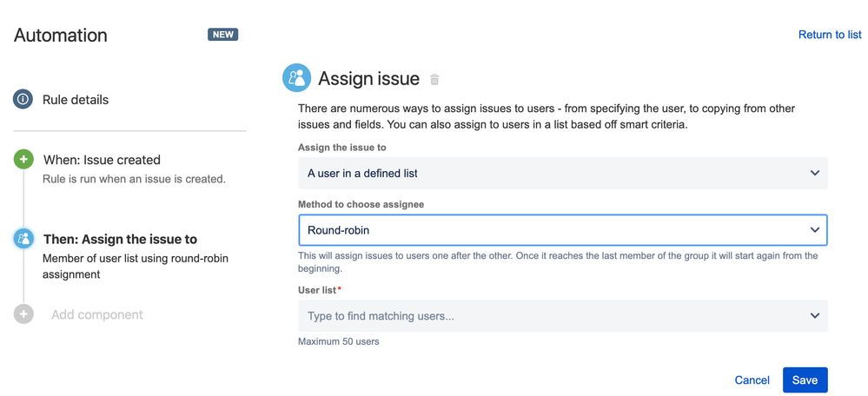This screenshot has width=868, height=396.
Task: Click the NEW badge beside Automation
Action: [x=222, y=35]
